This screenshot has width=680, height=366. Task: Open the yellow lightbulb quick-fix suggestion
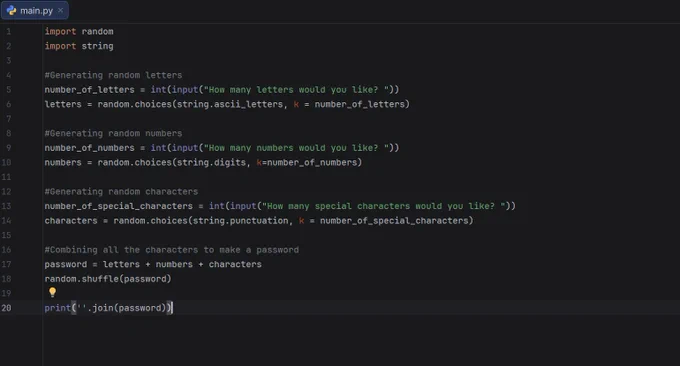click(52, 292)
